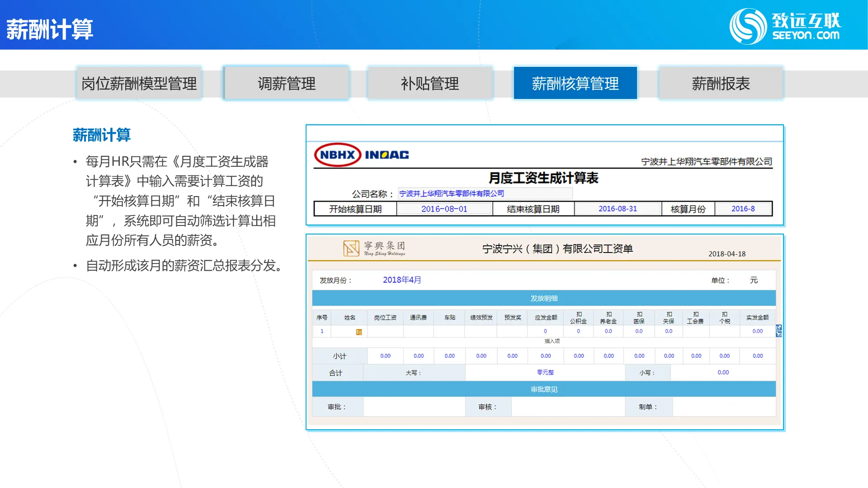Click the 岗位工资 column header
Image resolution: width=868 pixels, height=488 pixels.
coord(385,318)
